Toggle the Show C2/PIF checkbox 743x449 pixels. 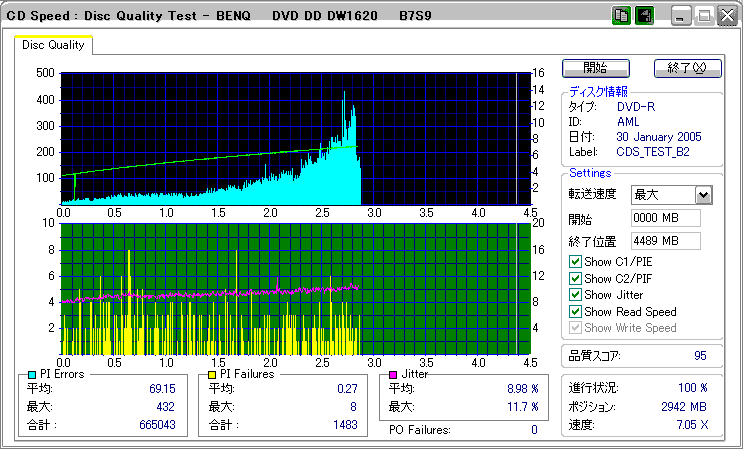pos(575,278)
